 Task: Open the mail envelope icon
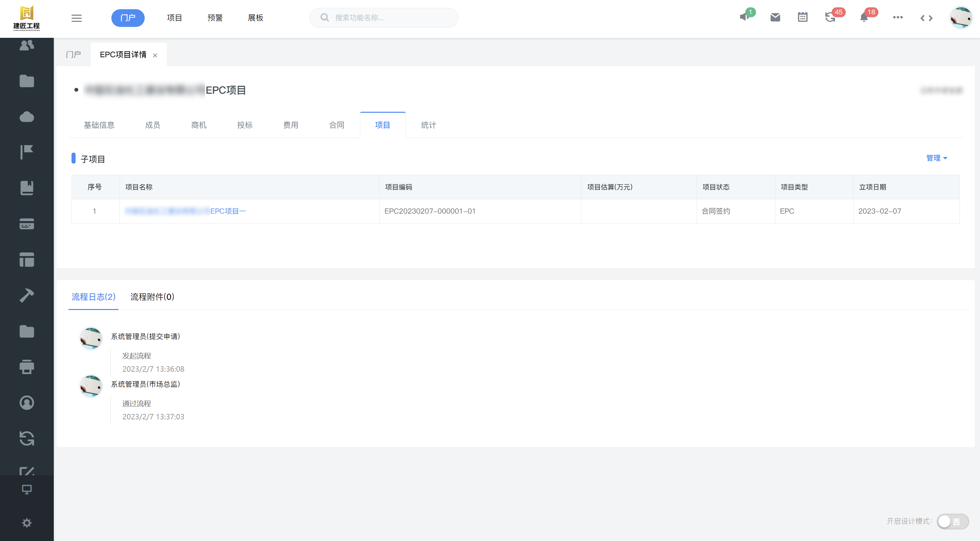[x=775, y=17]
